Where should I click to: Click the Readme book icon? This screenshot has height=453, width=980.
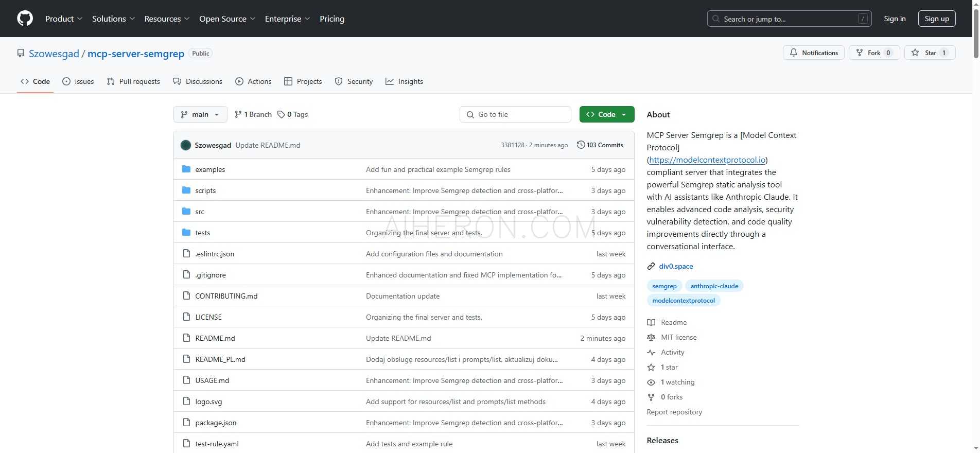pyautogui.click(x=651, y=322)
